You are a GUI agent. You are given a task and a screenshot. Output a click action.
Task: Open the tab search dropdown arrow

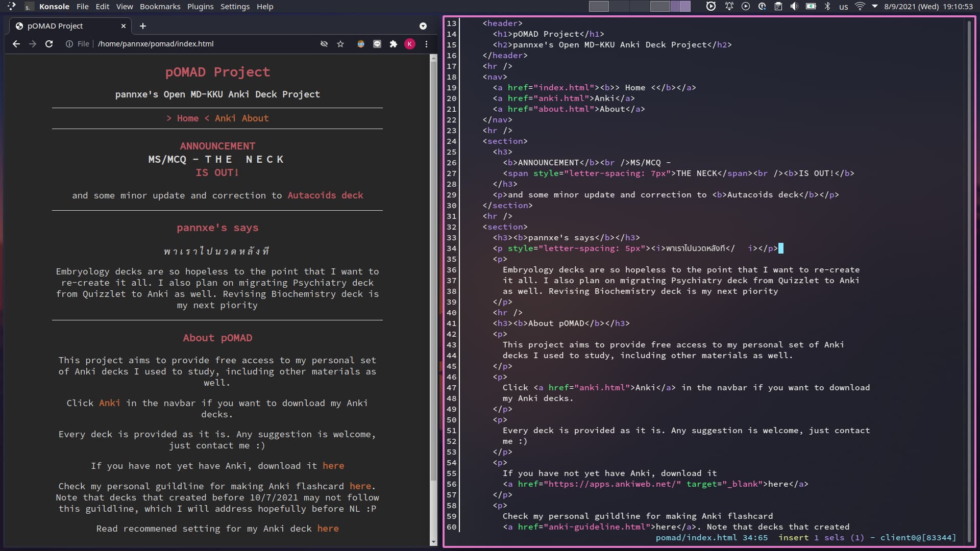tap(423, 26)
